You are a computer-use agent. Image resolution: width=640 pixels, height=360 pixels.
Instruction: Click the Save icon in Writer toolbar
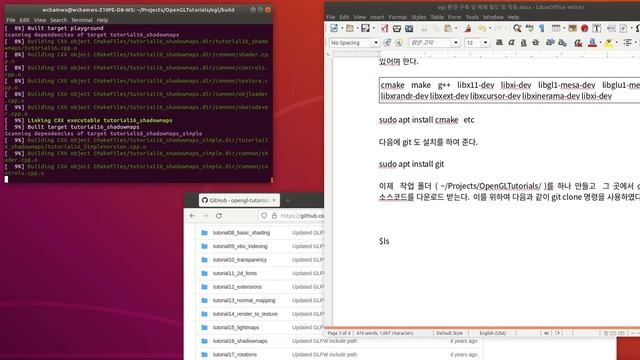click(365, 28)
